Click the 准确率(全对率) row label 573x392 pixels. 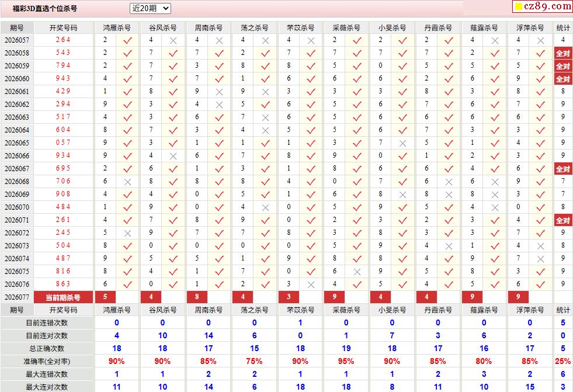pos(47,361)
